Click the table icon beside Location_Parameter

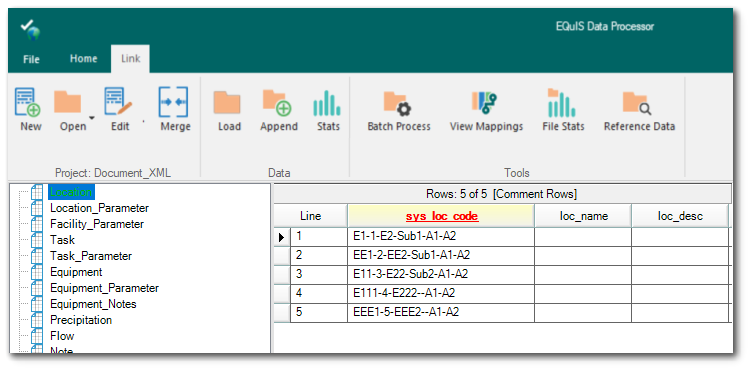(37, 208)
